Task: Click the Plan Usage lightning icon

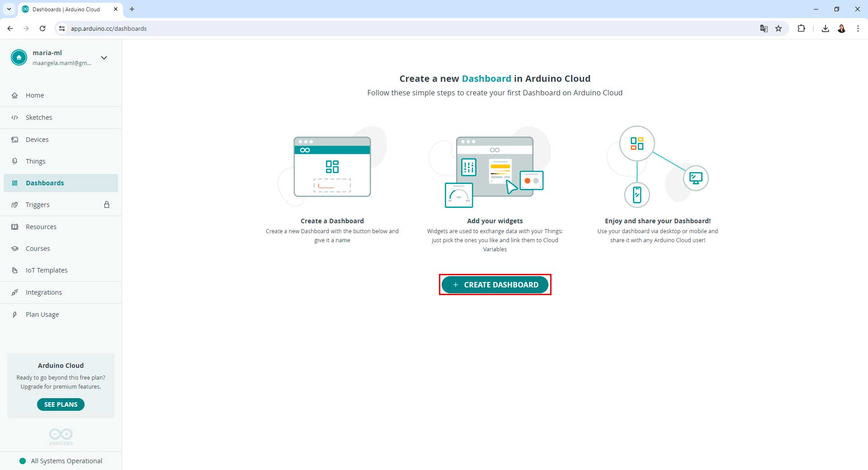Action: pyautogui.click(x=15, y=315)
